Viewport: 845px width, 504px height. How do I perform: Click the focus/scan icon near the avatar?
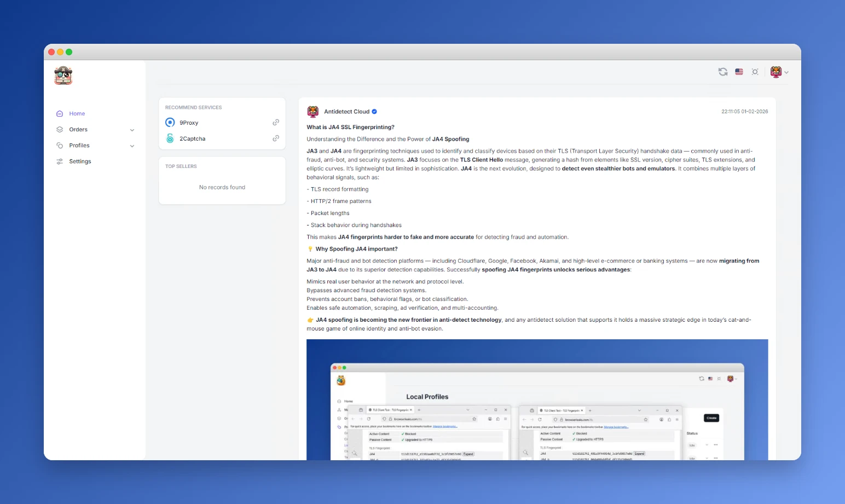(755, 72)
